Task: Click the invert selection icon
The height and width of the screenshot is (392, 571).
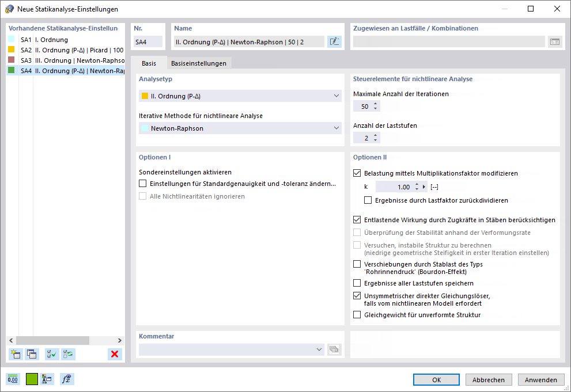Action: pos(68,354)
